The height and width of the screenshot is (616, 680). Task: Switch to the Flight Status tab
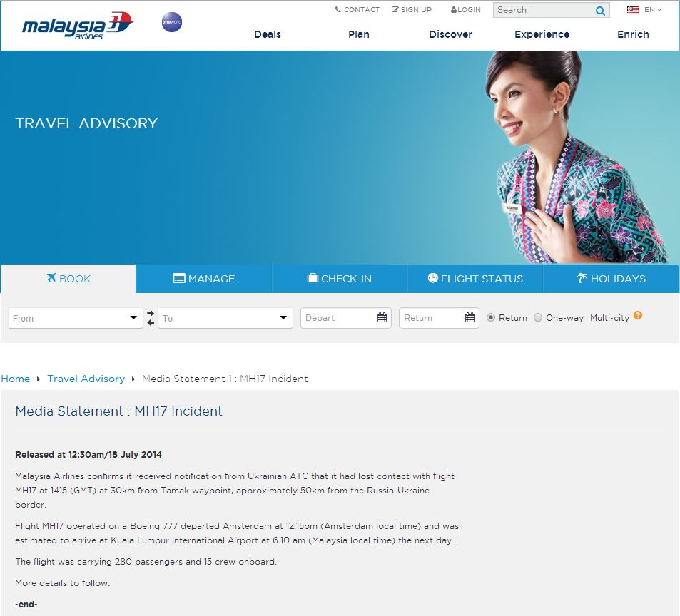(475, 279)
